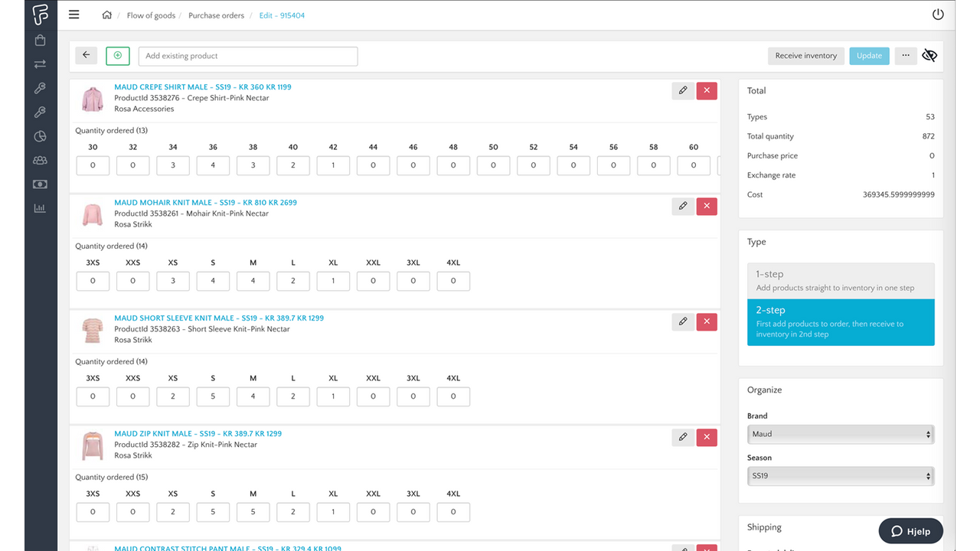Select the cash/money icon in sidebar

coord(39,184)
